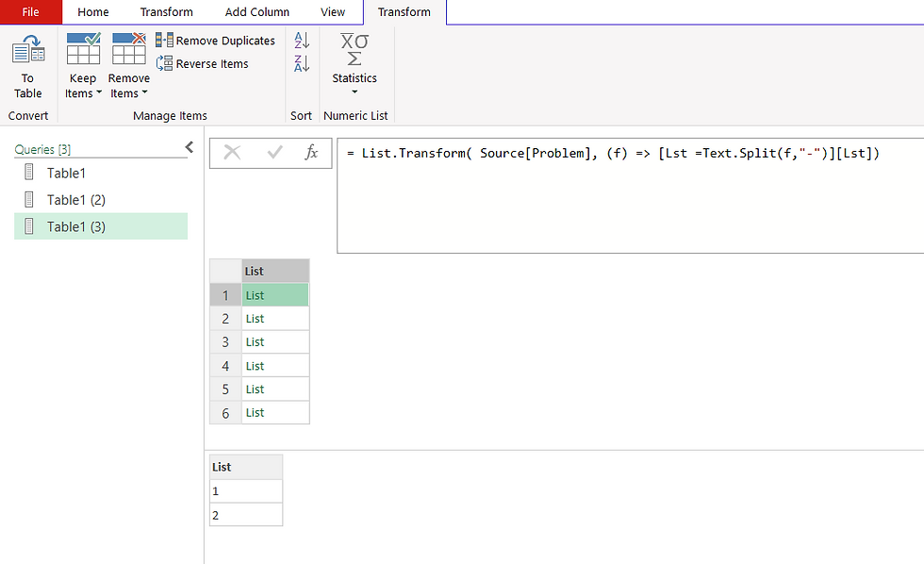The image size is (924, 564).
Task: Open List link in row 4
Action: pyautogui.click(x=256, y=366)
